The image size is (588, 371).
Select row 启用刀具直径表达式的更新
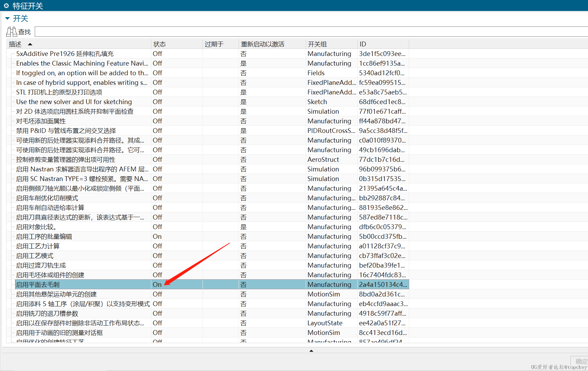click(212, 217)
